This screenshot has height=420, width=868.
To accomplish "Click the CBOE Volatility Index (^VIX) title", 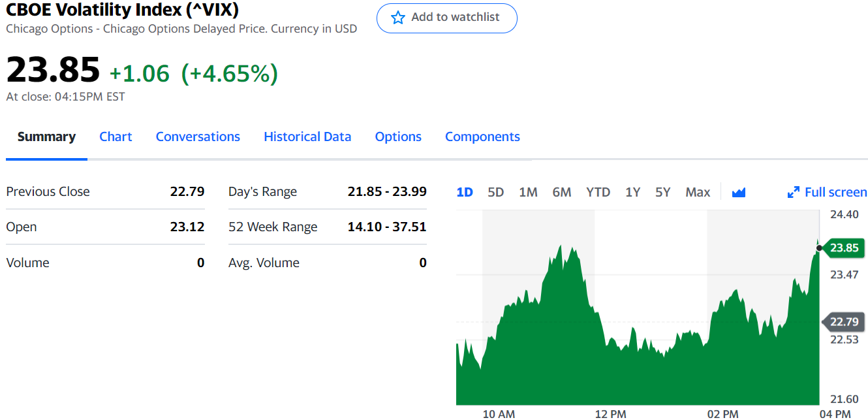I will point(123,10).
